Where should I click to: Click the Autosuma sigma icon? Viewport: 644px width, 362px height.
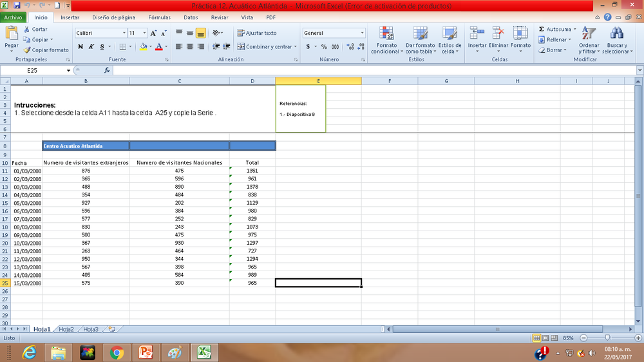tap(542, 30)
